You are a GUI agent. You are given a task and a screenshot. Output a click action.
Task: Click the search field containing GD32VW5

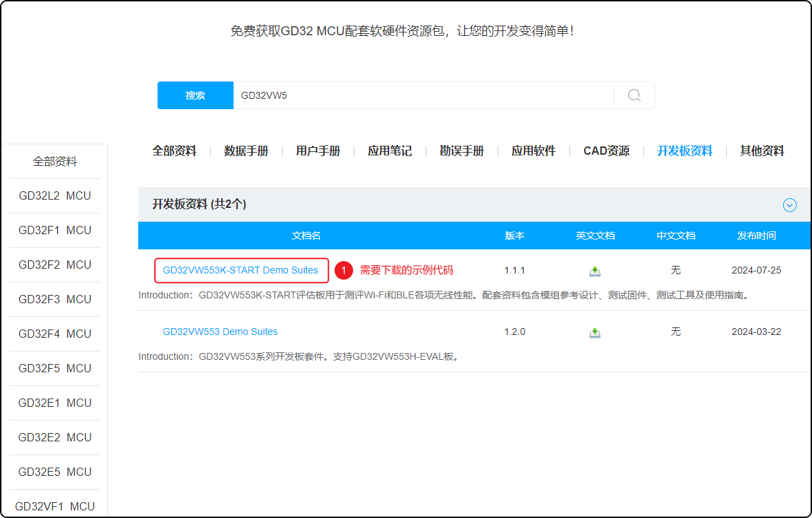[x=422, y=95]
